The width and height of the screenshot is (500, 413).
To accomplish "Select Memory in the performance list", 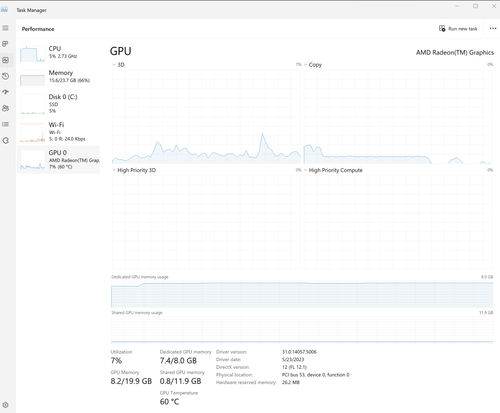I will pyautogui.click(x=59, y=78).
